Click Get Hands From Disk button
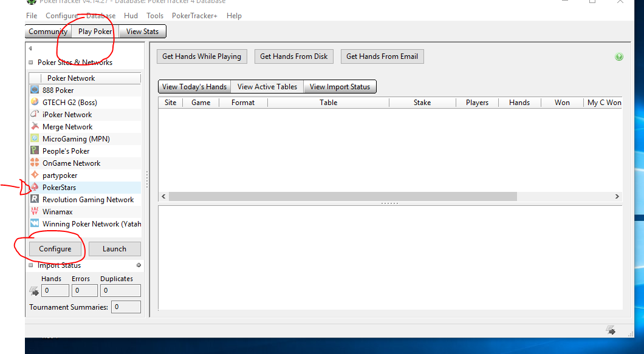Image resolution: width=644 pixels, height=354 pixels. tap(293, 56)
